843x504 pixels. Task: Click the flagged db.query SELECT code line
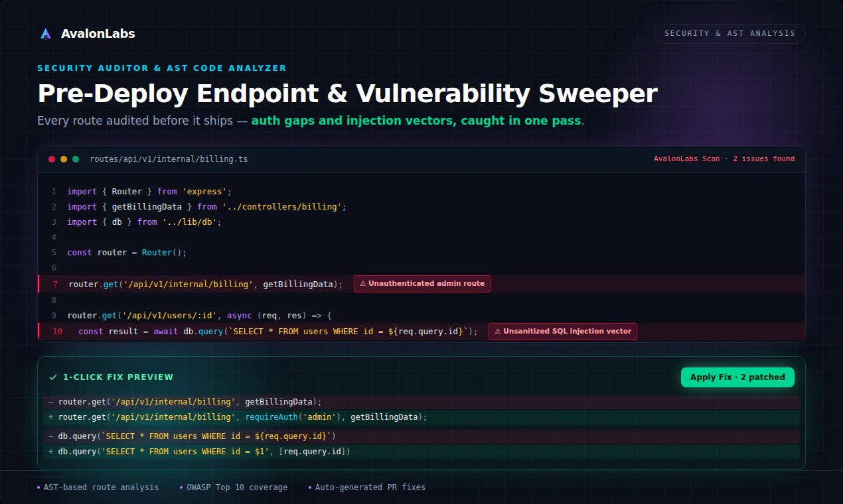[278, 331]
